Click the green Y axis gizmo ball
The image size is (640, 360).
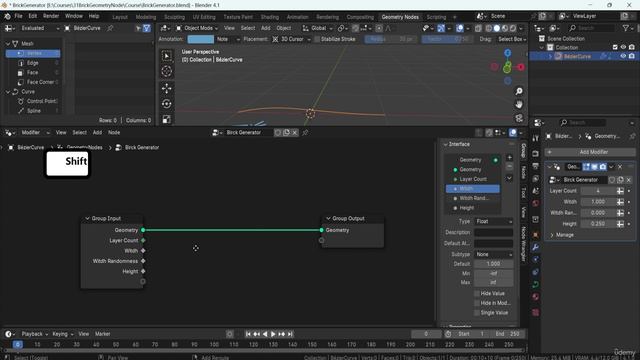coord(507,68)
